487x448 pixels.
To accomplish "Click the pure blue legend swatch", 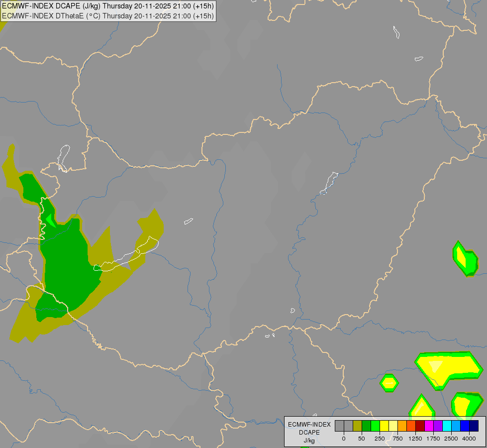I will [x=465, y=426].
